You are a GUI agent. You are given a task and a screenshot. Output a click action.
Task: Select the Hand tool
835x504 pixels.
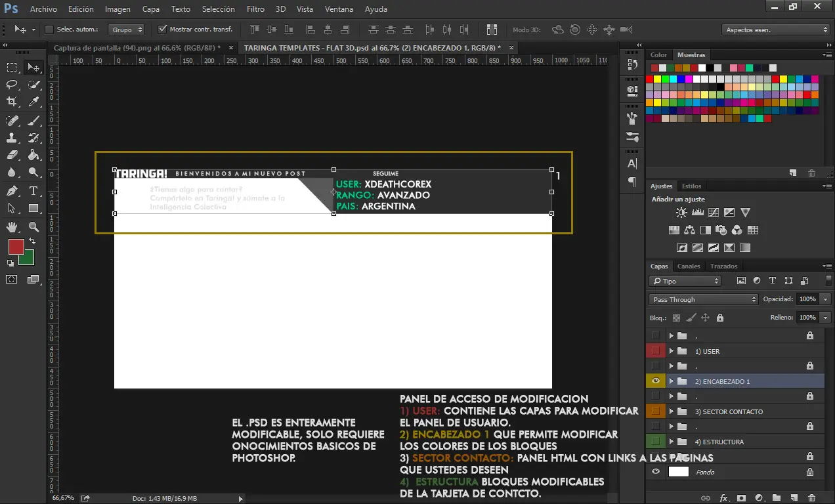[x=12, y=227]
